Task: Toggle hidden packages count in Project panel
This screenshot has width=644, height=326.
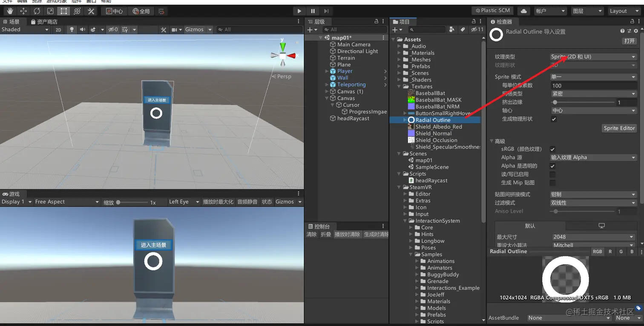Action: pos(477,29)
